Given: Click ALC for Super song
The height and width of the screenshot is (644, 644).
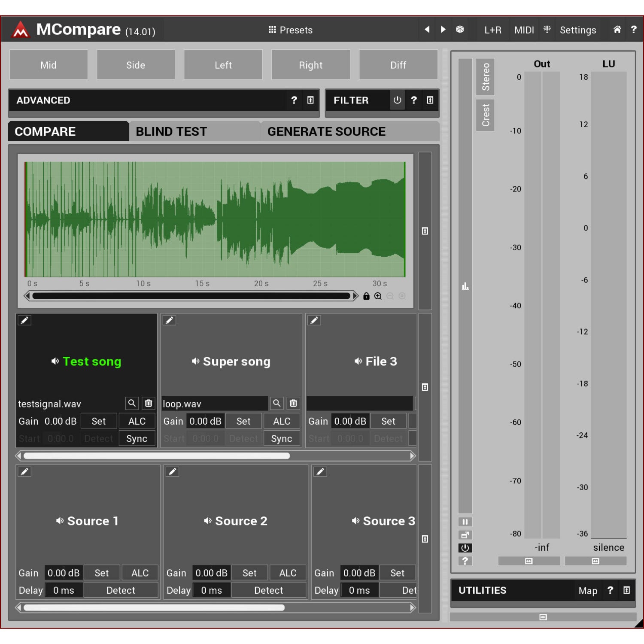Looking at the screenshot, I should 282,421.
